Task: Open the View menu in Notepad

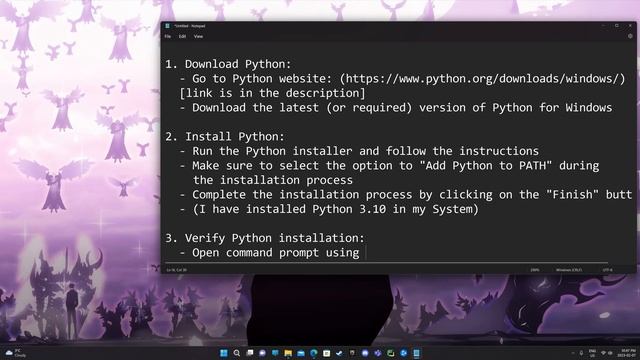Action: tap(198, 36)
